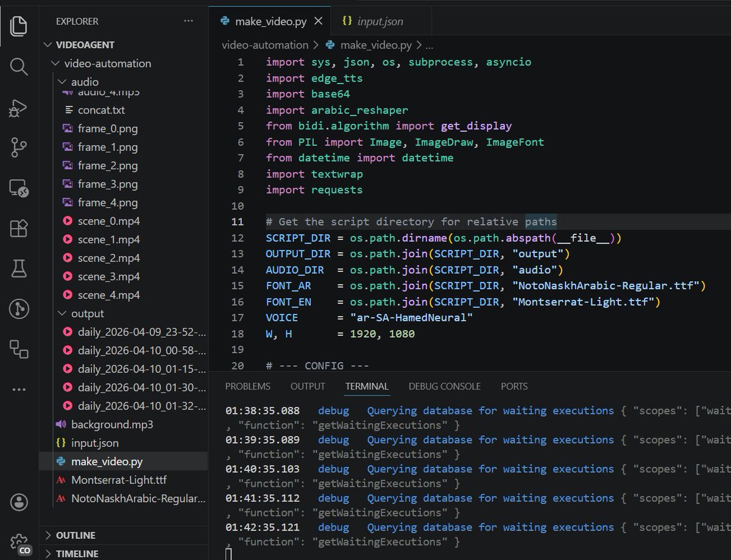Open the Manage gear icon

click(x=19, y=543)
